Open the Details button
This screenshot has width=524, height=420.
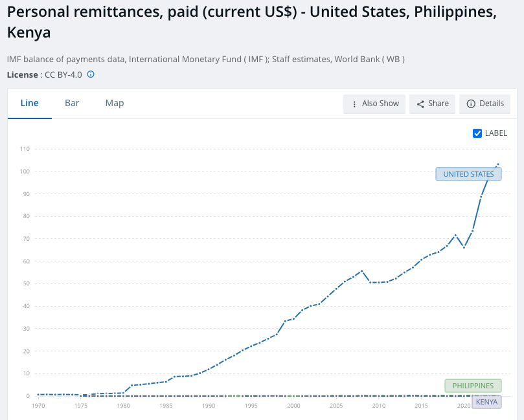point(484,104)
